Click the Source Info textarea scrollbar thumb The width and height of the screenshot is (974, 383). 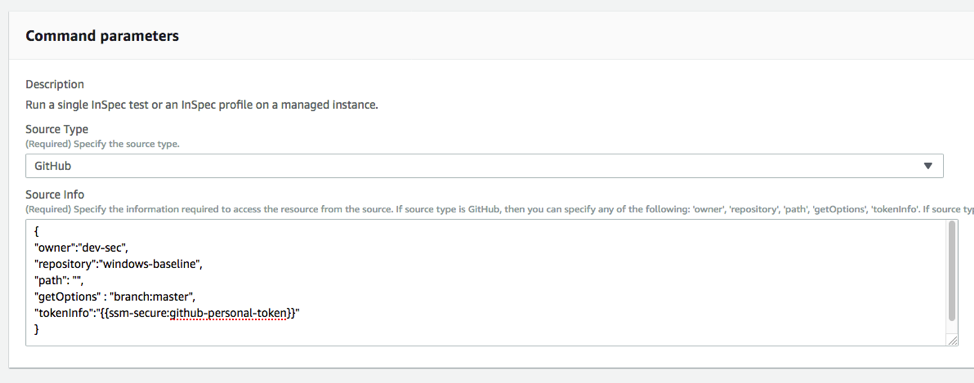pos(952,271)
